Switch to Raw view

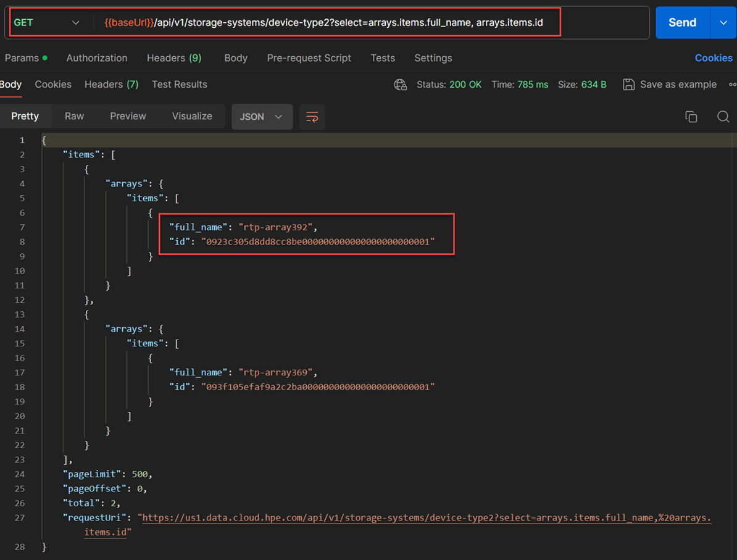point(74,116)
